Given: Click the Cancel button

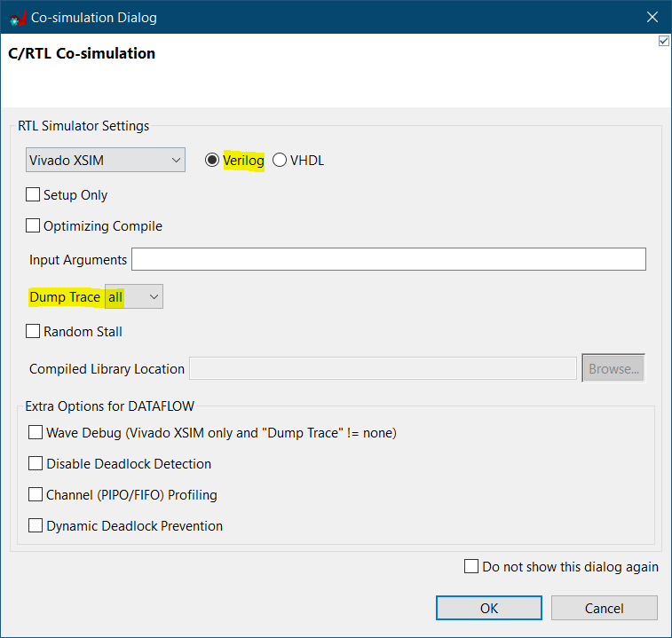Looking at the screenshot, I should pos(605,608).
